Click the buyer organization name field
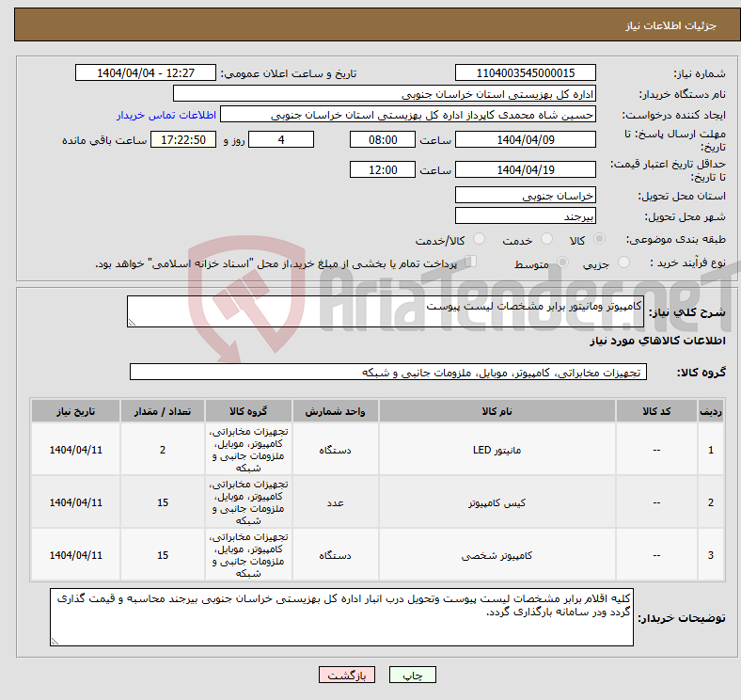 pos(385,94)
